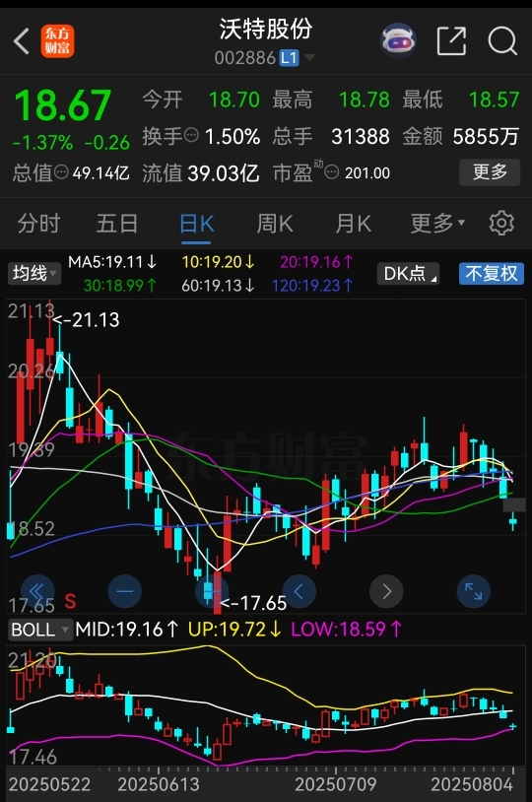Image resolution: width=532 pixels, height=802 pixels.
Task: Toggle the DK点 indicator button
Action: pyautogui.click(x=408, y=273)
